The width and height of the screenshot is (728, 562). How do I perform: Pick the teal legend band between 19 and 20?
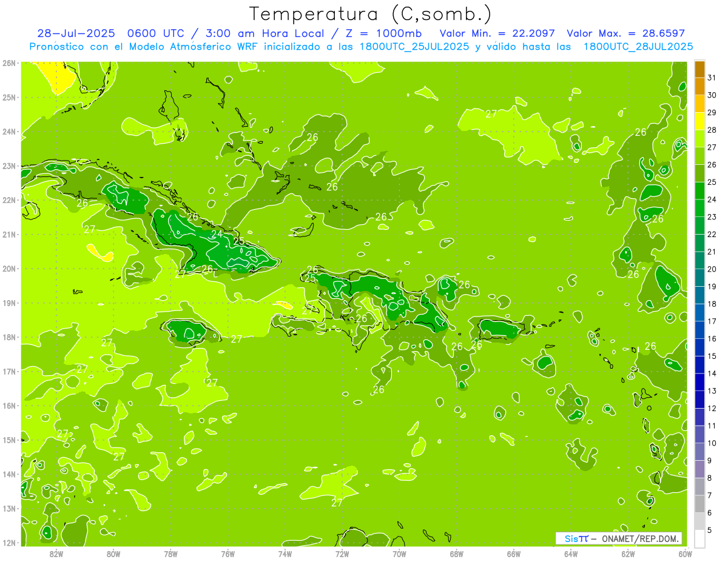tap(699, 278)
